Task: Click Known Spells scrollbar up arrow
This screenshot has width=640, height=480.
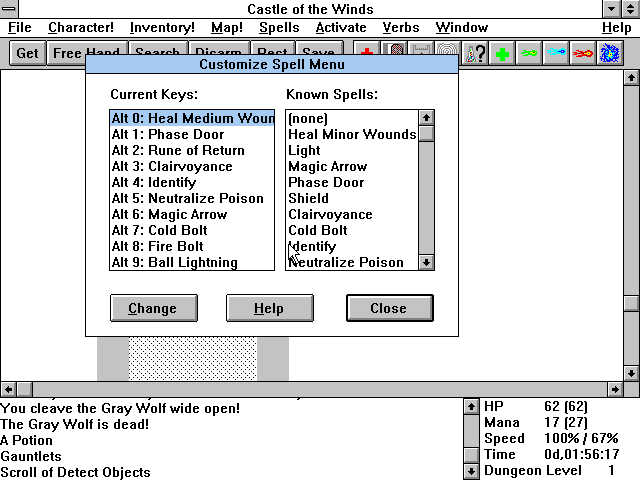Action: (x=427, y=118)
